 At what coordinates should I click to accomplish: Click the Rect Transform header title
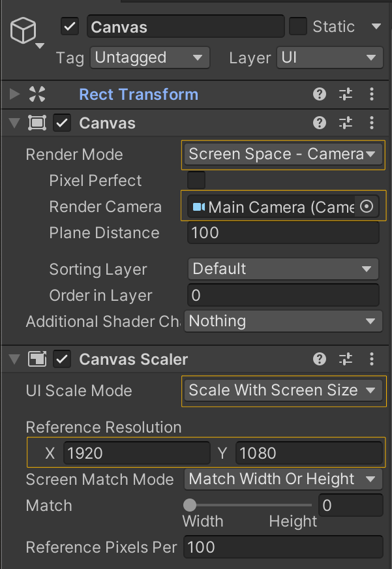point(138,95)
